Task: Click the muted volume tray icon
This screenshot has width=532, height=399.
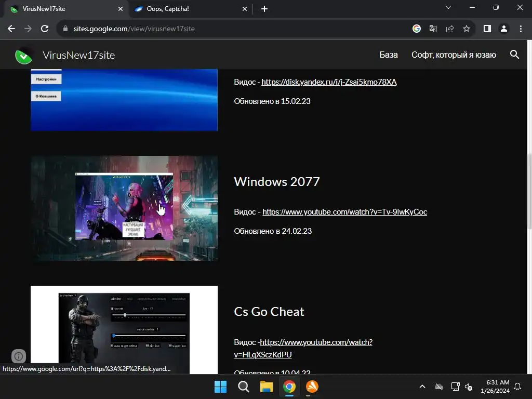Action: pyautogui.click(x=469, y=387)
